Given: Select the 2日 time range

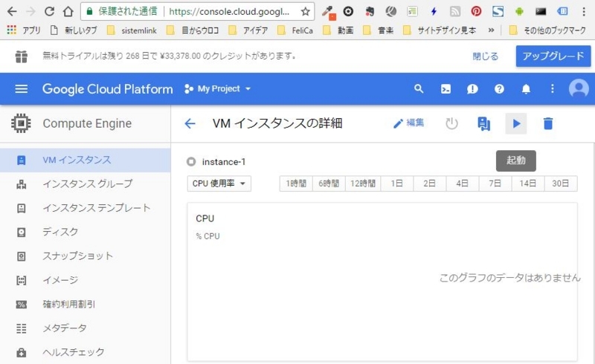Looking at the screenshot, I should pos(430,183).
